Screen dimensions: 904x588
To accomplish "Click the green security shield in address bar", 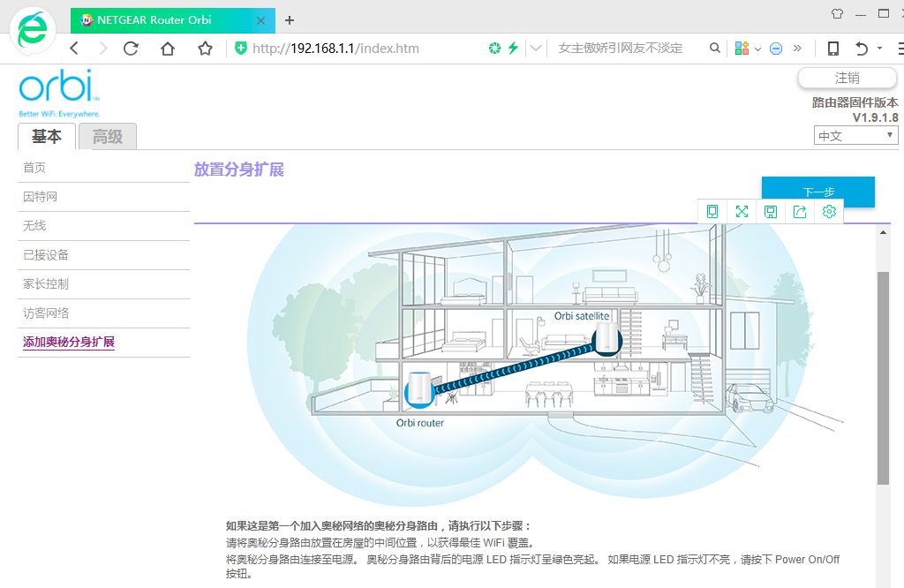I will (x=241, y=49).
